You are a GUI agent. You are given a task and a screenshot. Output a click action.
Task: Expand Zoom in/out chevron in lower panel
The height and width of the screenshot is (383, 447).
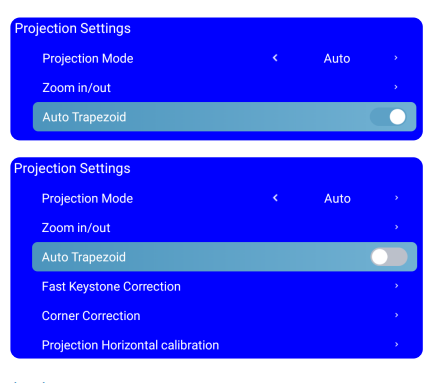[x=396, y=227]
